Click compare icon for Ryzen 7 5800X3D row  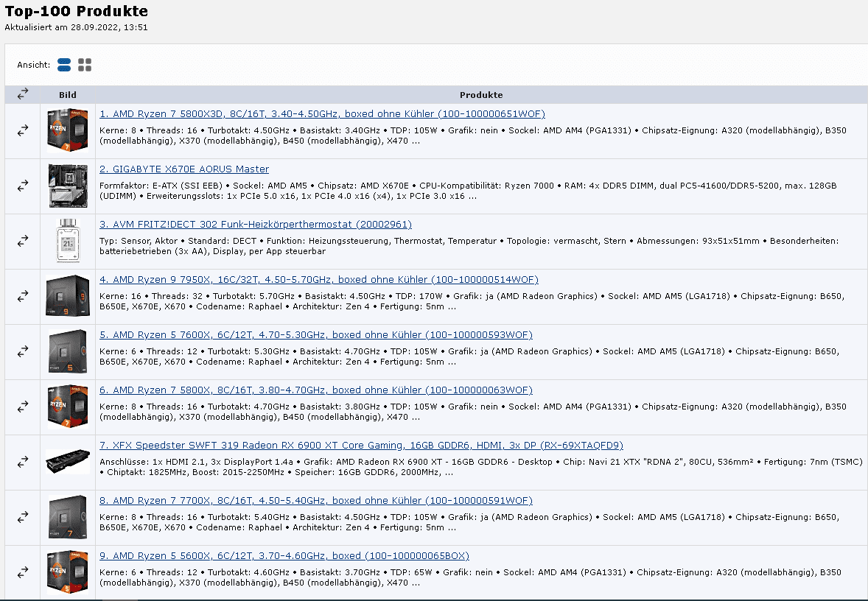[x=23, y=130]
